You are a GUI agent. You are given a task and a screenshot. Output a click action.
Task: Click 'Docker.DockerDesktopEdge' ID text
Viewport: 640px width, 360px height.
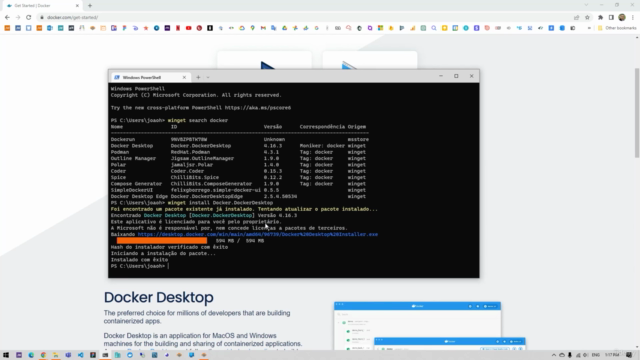[207, 196]
